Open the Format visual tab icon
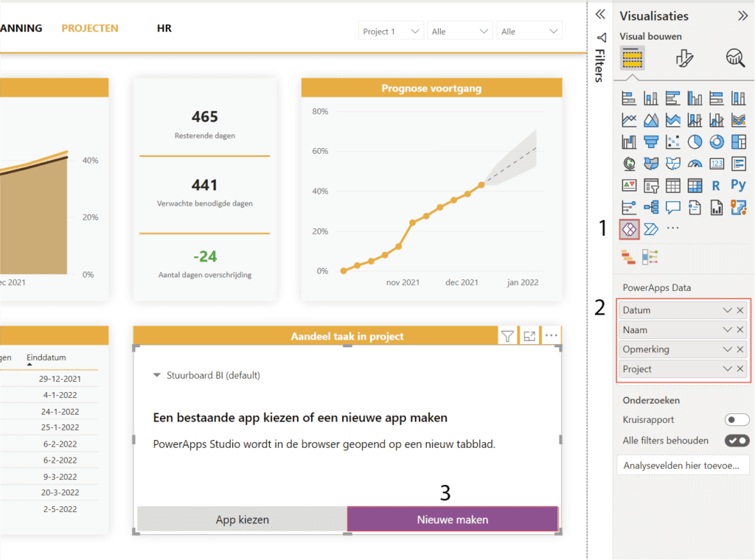The image size is (755, 560). pos(683,58)
